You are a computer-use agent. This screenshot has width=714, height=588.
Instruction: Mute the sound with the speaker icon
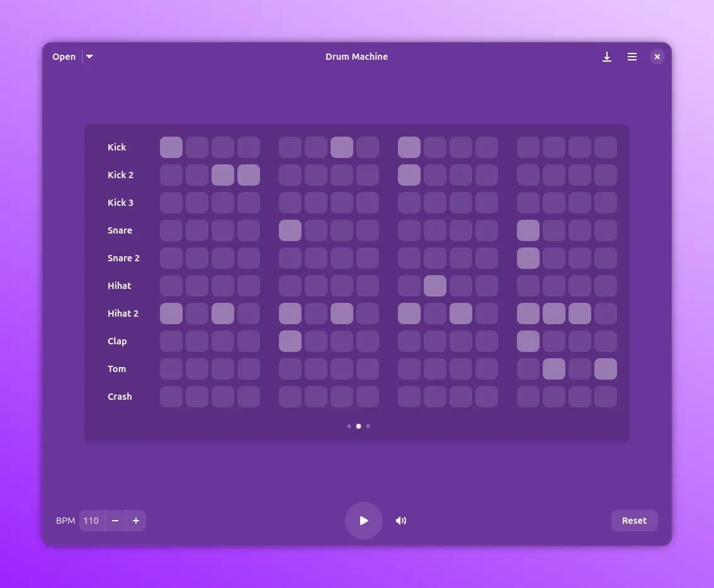pos(401,521)
